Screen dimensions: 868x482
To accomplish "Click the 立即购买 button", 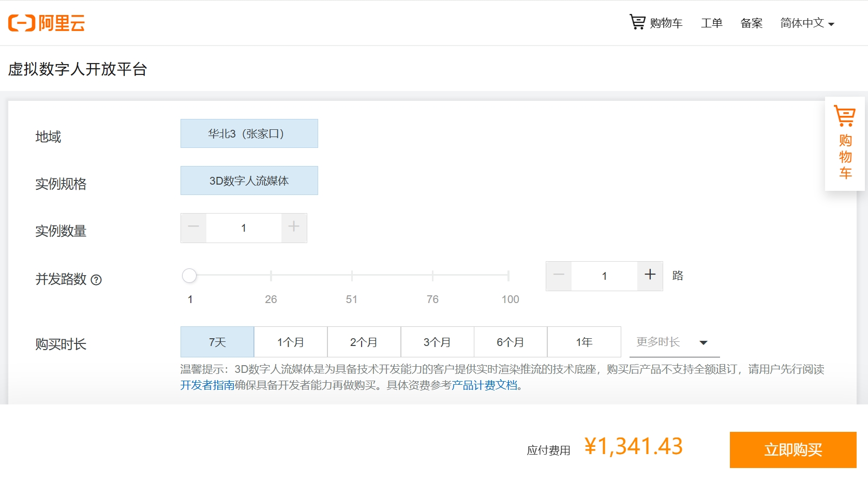I will point(793,450).
